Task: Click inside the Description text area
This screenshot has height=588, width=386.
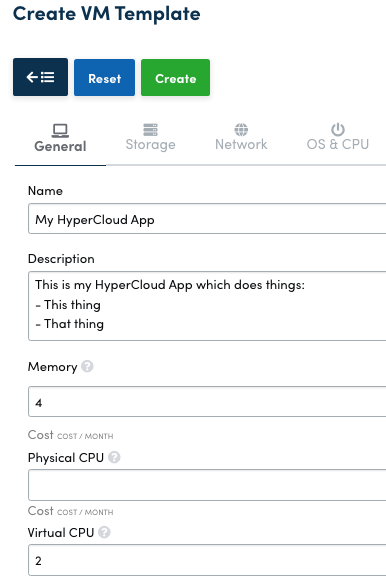Action: pos(207,306)
